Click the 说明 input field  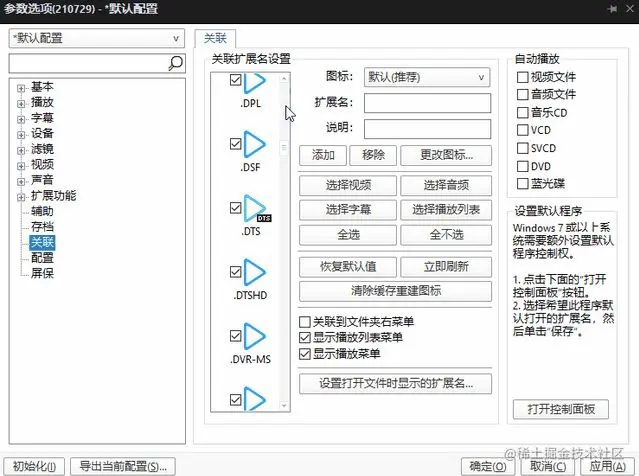tap(427, 129)
